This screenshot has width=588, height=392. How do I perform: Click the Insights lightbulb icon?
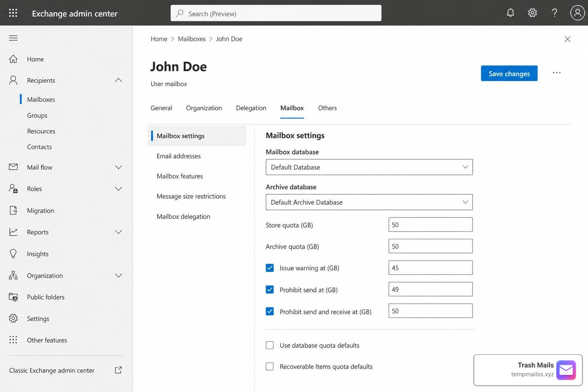(x=13, y=253)
